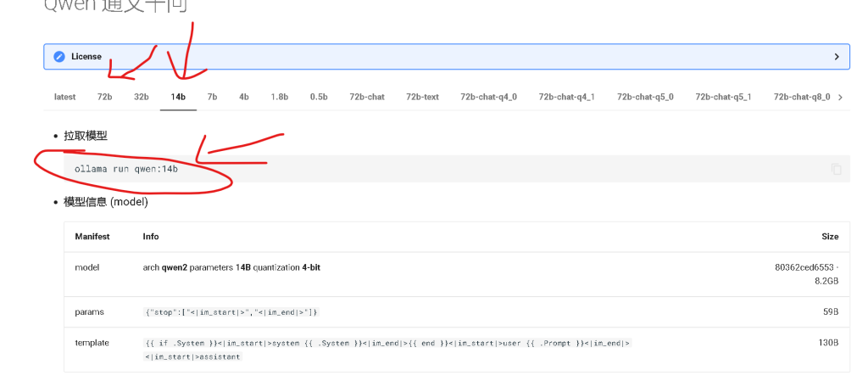Select the 72b-chat-q8_0 tab
Viewport: 868px width, 381px height.
click(x=802, y=97)
